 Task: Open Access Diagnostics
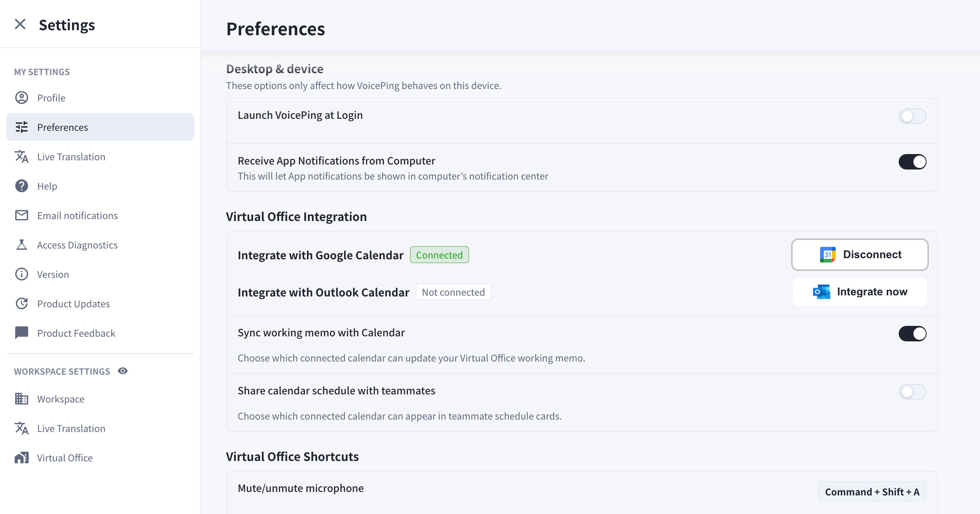[100, 245]
